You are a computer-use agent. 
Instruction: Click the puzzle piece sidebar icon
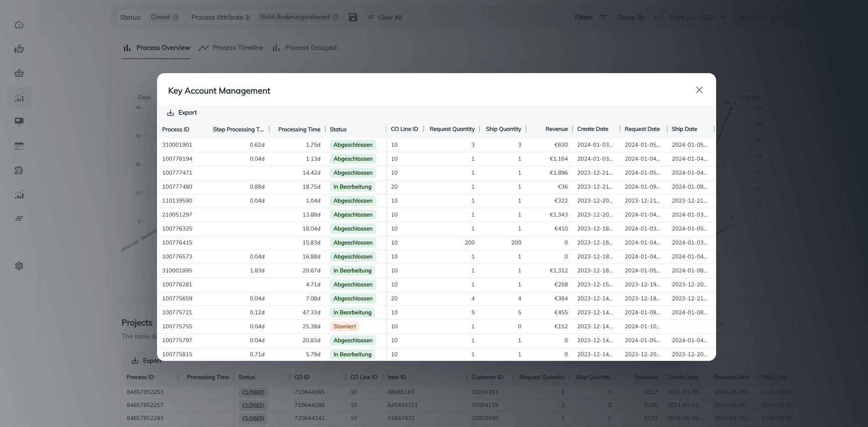tap(19, 170)
